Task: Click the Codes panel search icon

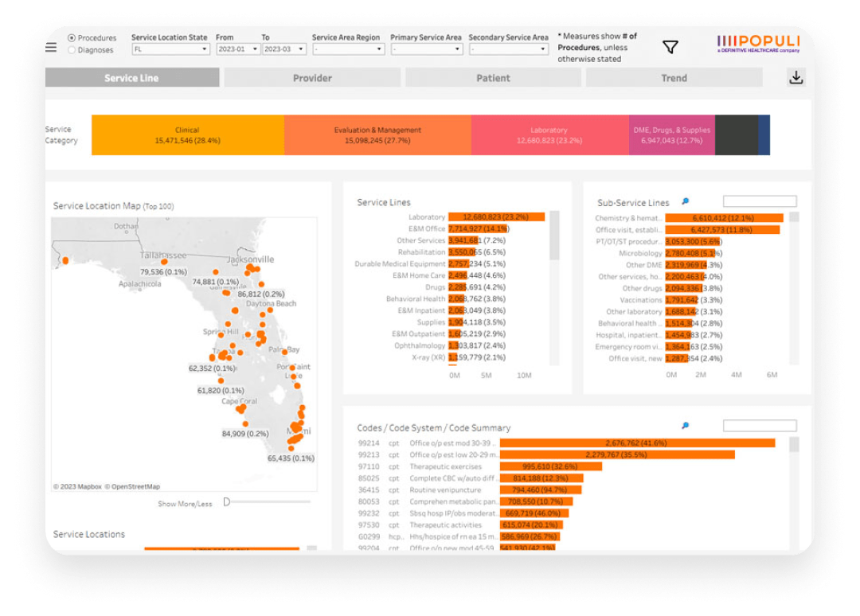Action: tap(685, 427)
